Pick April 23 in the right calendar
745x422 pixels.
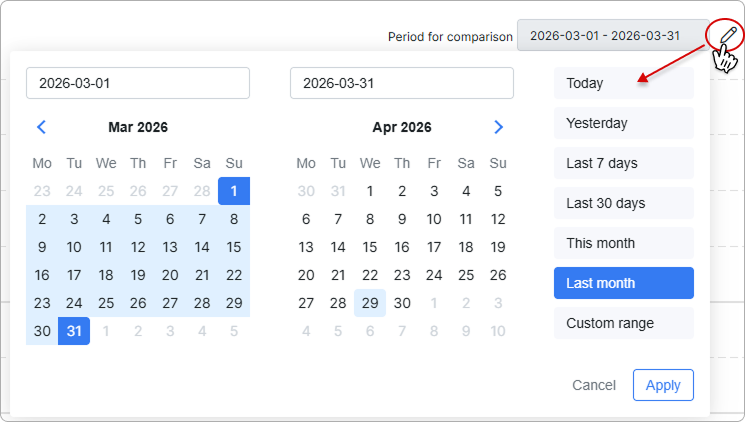402,275
